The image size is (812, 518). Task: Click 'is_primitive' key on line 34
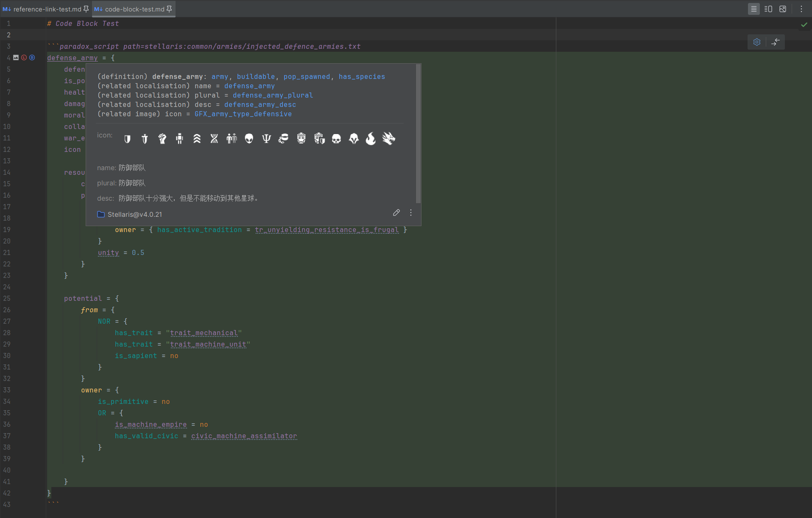pyautogui.click(x=123, y=402)
